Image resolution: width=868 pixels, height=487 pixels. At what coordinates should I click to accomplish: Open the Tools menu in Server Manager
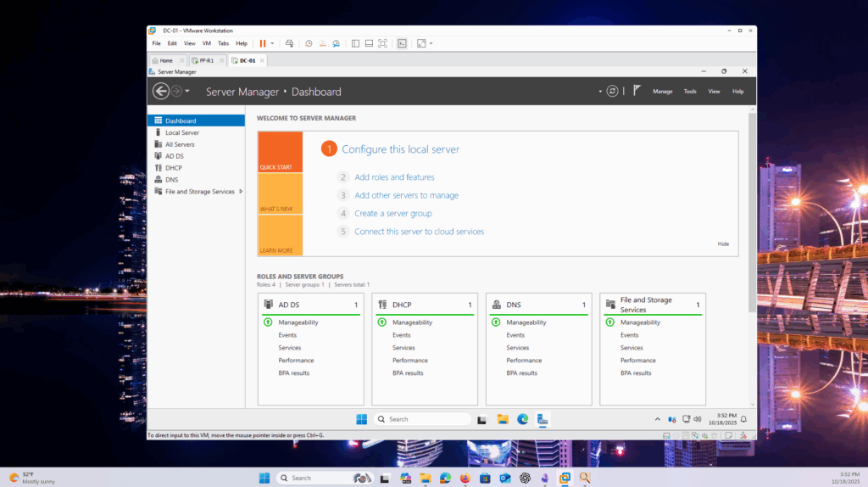[690, 92]
